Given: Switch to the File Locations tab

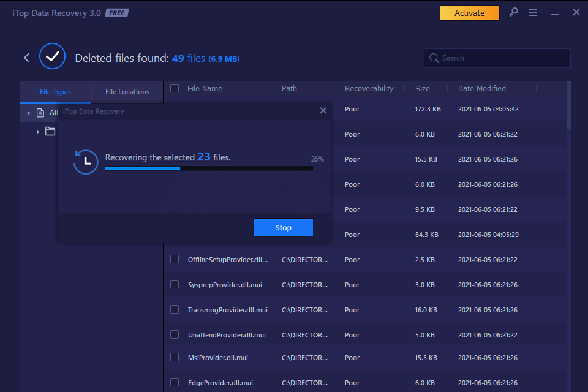Looking at the screenshot, I should (x=127, y=92).
